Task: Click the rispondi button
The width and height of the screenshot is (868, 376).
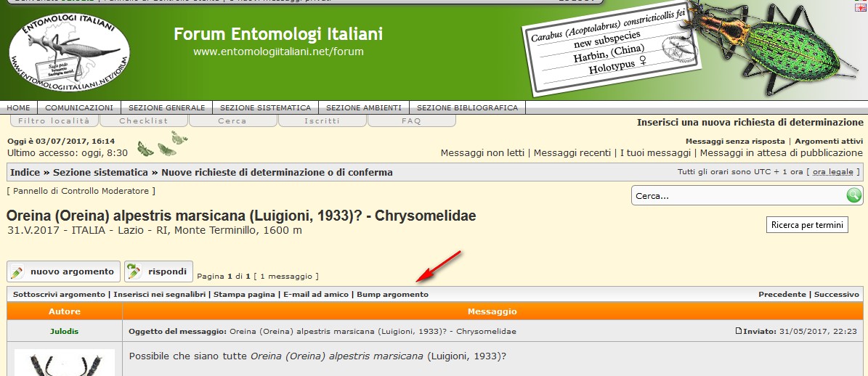Action: [x=158, y=271]
